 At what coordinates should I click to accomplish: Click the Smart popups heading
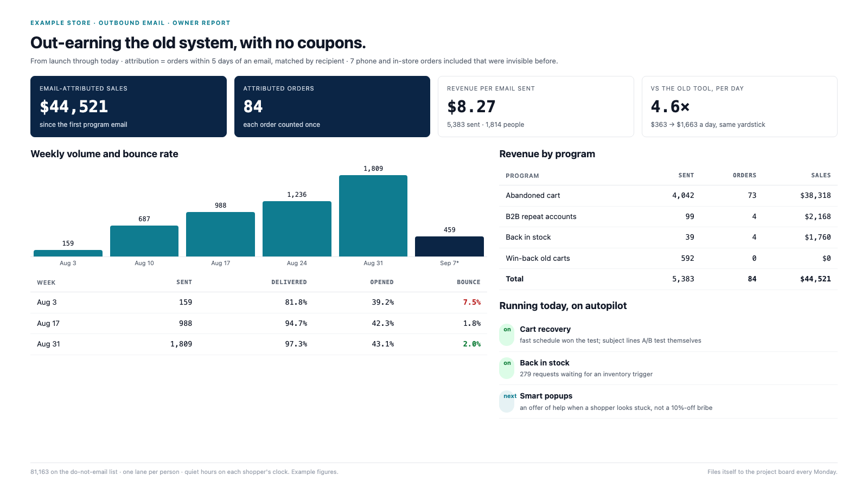(546, 396)
